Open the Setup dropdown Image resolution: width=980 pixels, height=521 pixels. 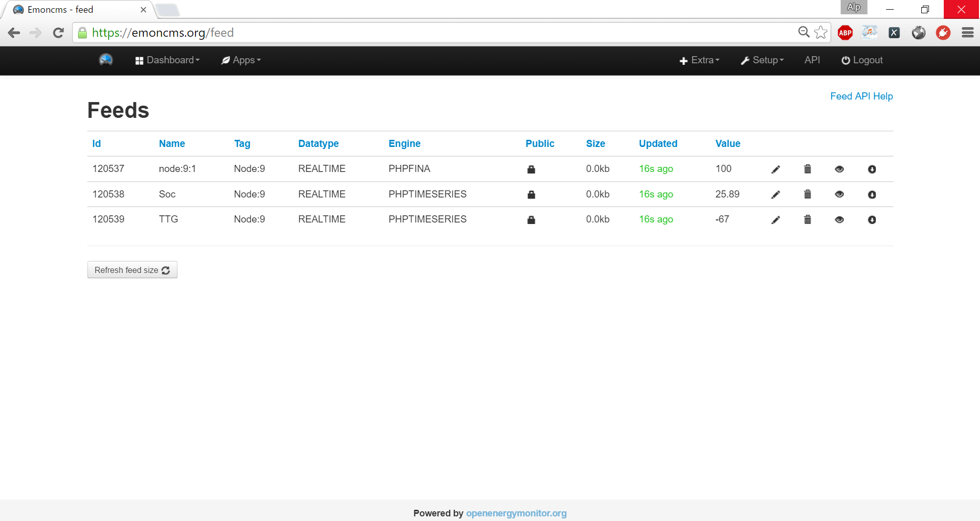click(762, 60)
